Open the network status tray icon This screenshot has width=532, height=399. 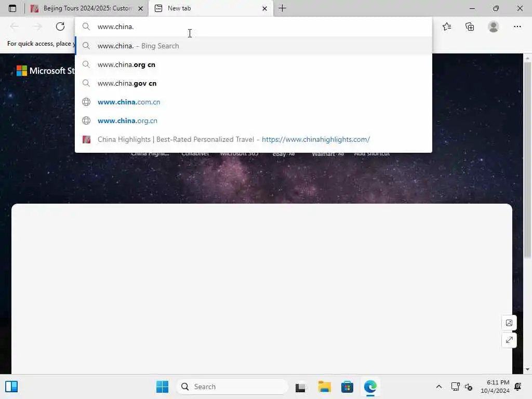click(x=455, y=387)
